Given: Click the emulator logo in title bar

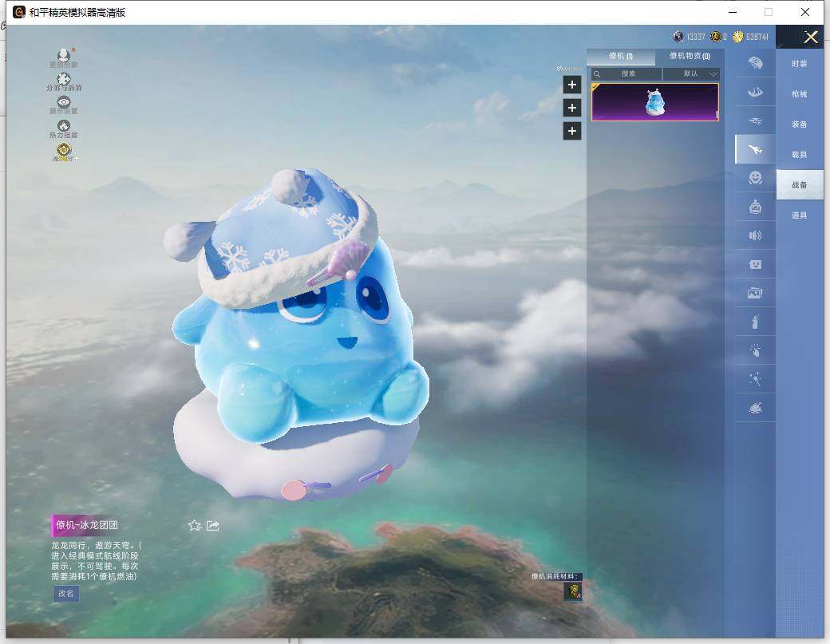Looking at the screenshot, I should [x=19, y=12].
